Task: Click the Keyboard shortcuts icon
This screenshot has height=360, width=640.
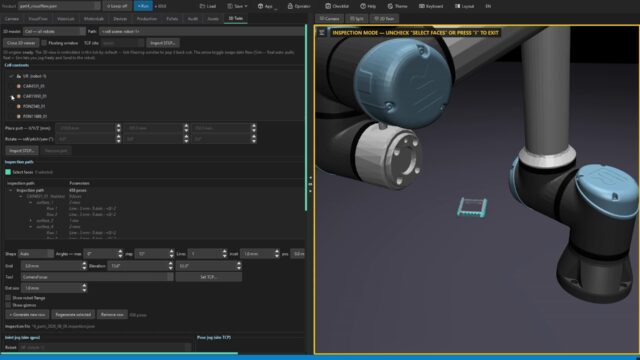Action: click(422, 6)
